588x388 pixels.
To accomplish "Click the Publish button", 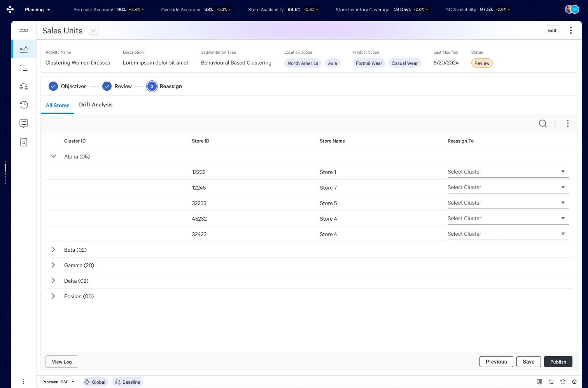I will [x=558, y=362].
